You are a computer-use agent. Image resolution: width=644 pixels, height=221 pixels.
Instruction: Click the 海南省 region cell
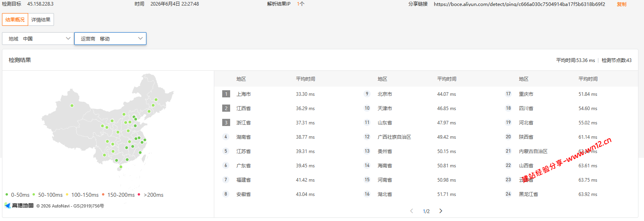click(385, 166)
